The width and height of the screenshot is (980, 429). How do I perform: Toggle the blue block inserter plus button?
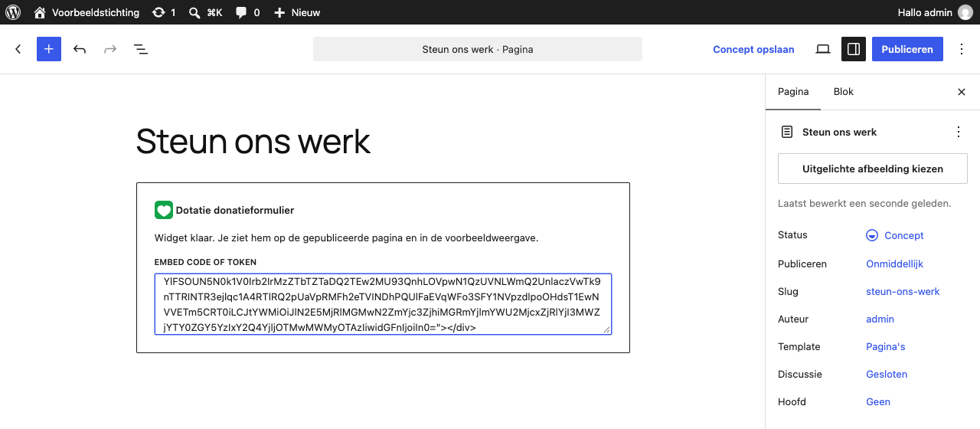[x=49, y=49]
